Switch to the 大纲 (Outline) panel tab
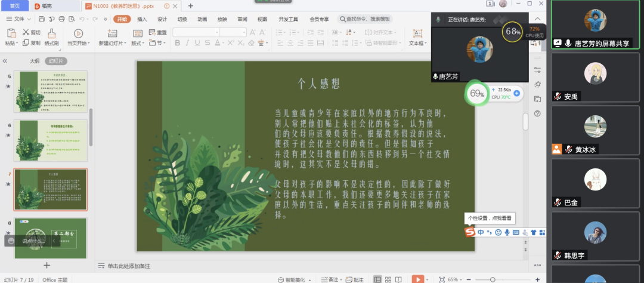644x283 pixels. tap(35, 61)
